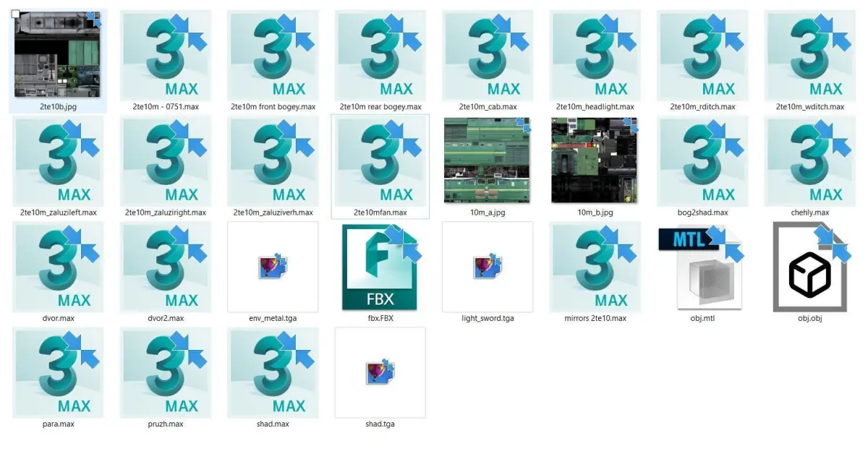Screen dimensions: 868x467
Task: Select the dvor.max file icon
Action: point(58,267)
